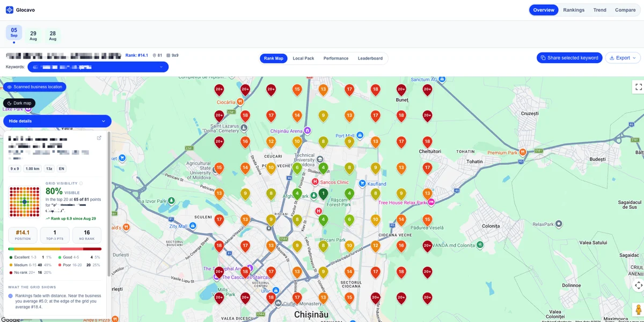Click the 13z zoom chip
The image size is (644, 322).
click(x=49, y=169)
